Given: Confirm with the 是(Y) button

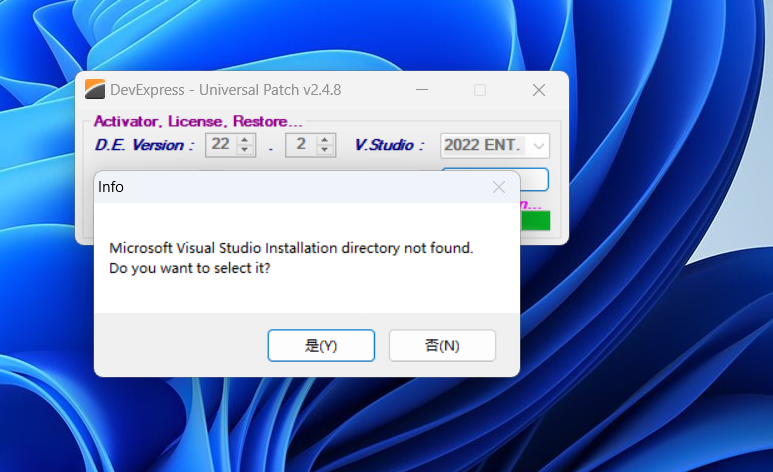Looking at the screenshot, I should coord(321,345).
